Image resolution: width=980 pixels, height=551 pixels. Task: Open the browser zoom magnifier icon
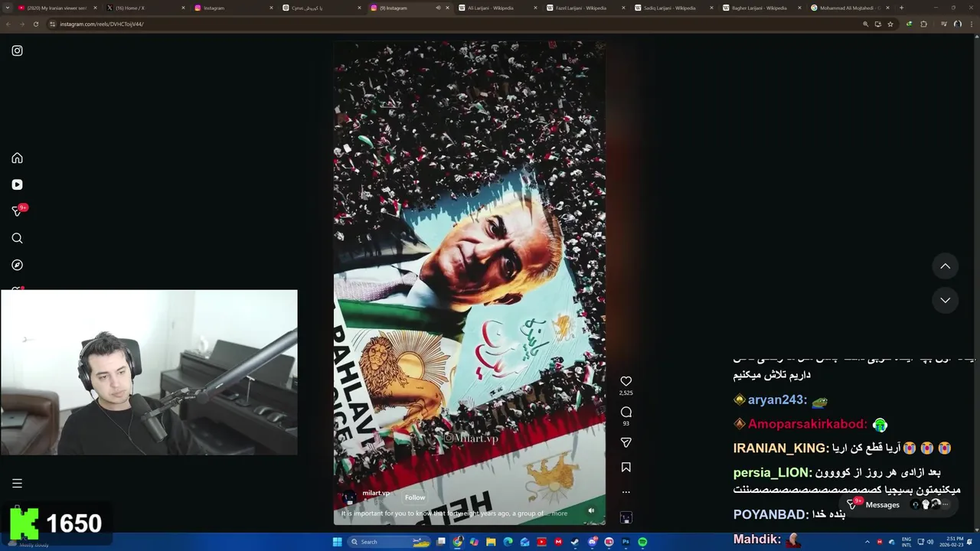click(x=866, y=24)
